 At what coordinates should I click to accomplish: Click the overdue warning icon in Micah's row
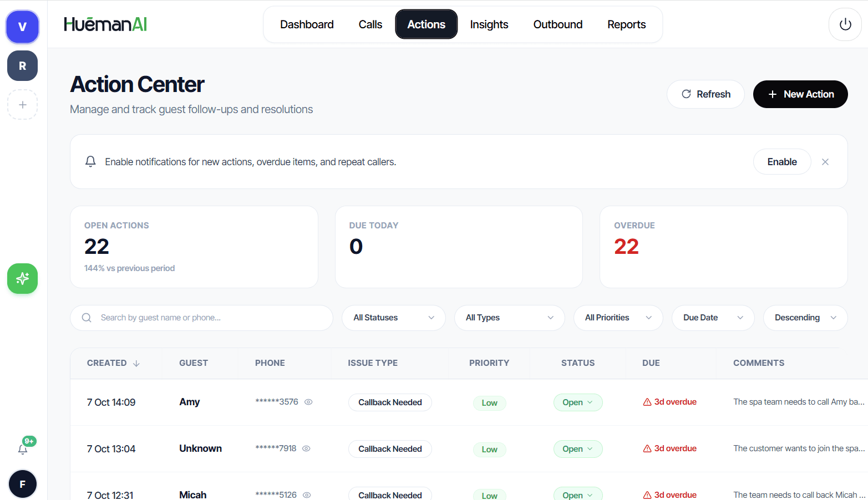tap(647, 495)
